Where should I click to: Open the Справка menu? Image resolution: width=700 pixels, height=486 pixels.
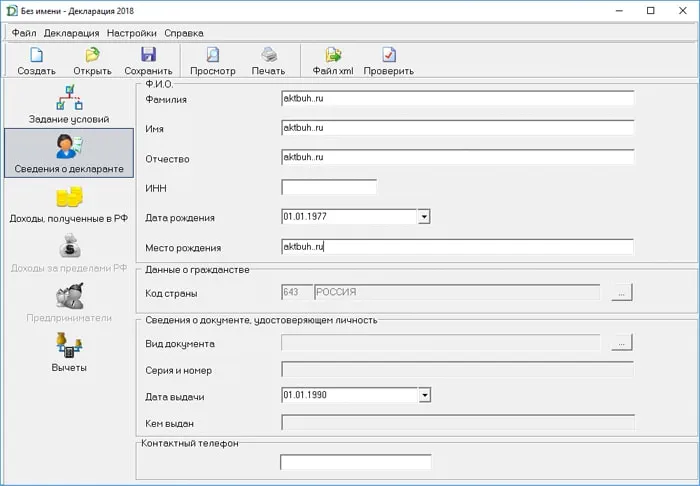(x=183, y=33)
